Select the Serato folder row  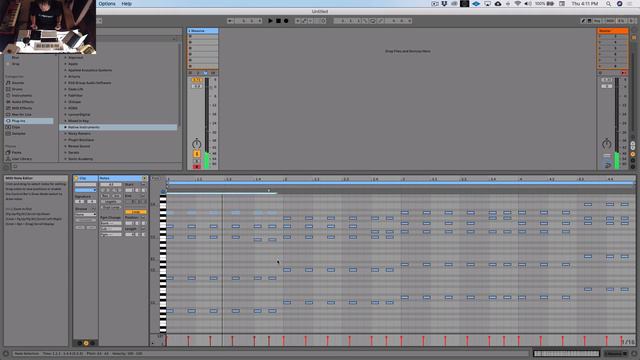[118, 153]
